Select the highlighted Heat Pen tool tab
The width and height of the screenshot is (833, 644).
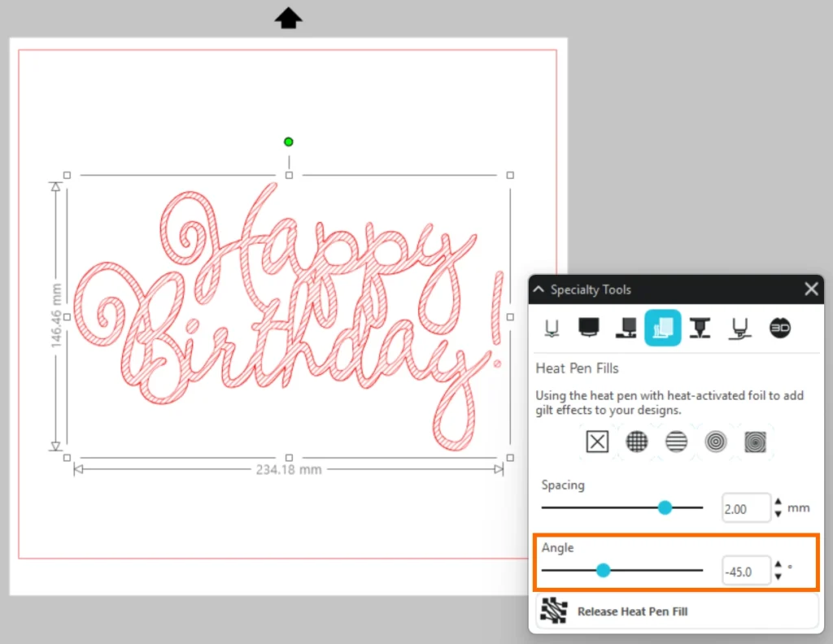pyautogui.click(x=662, y=328)
